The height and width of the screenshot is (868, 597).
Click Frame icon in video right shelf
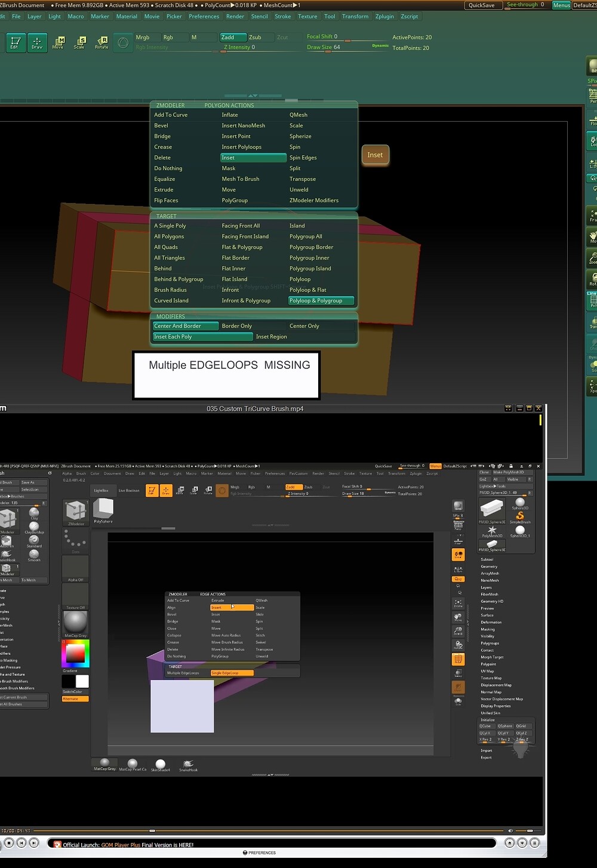point(458,604)
